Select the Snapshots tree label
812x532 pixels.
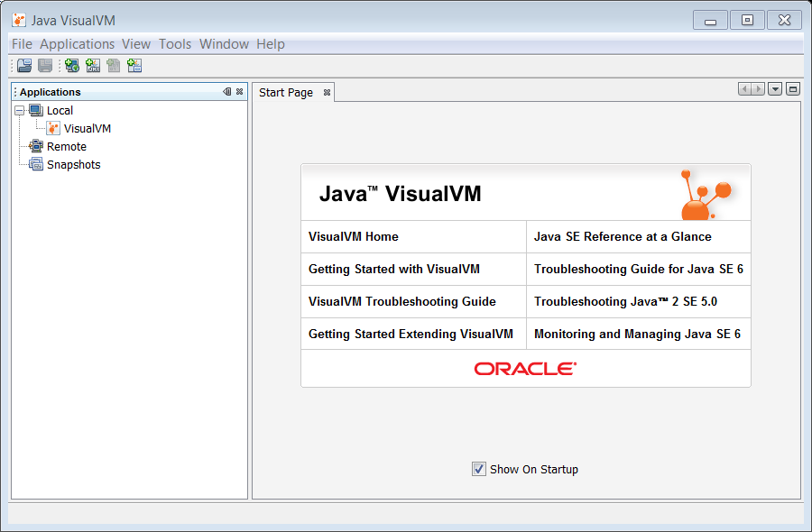[x=74, y=165]
